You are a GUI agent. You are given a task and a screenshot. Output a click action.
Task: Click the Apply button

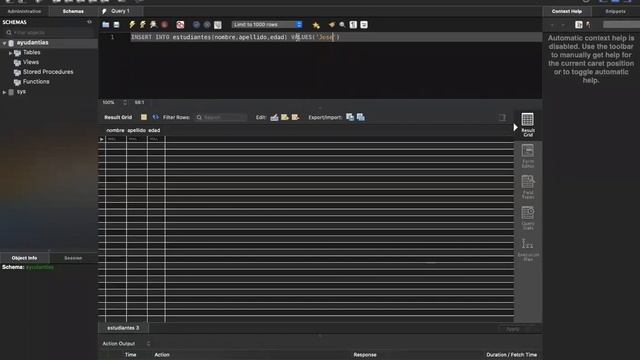tap(513, 329)
